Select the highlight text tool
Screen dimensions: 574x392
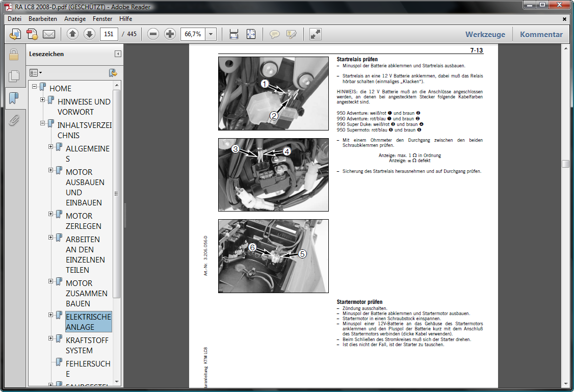pyautogui.click(x=292, y=34)
